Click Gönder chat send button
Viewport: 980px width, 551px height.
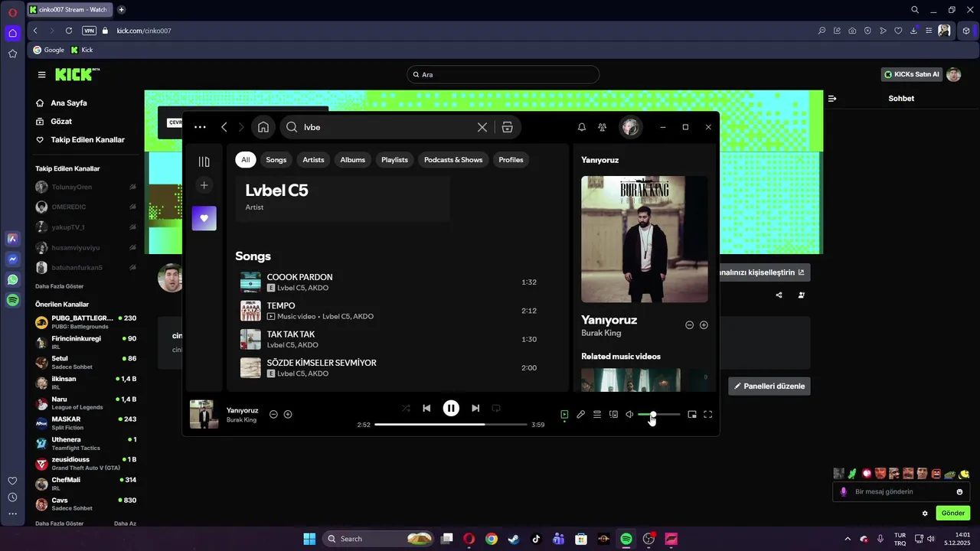(x=952, y=513)
